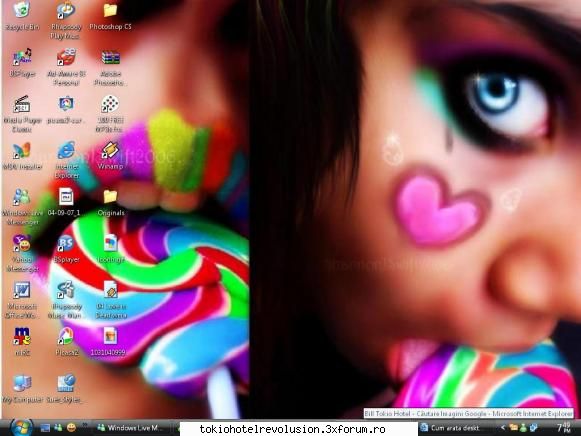
Task: Open the My Computer icon
Action: (22, 390)
